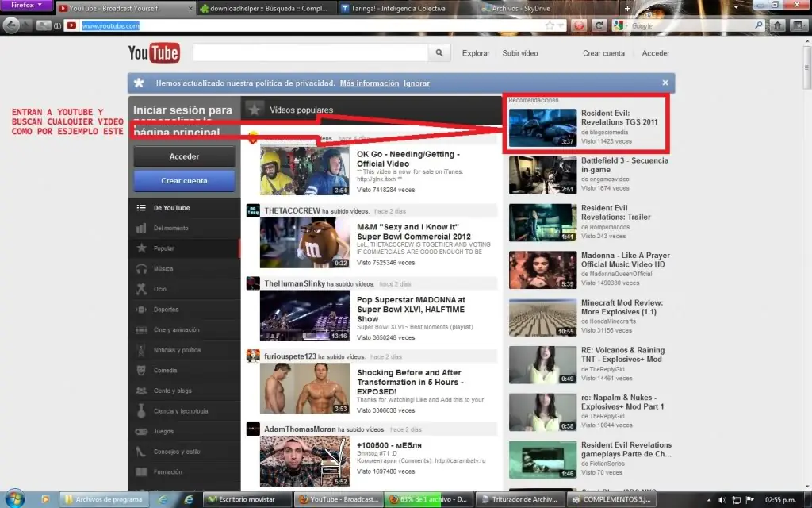Open the Windows Start menu

pos(14,498)
